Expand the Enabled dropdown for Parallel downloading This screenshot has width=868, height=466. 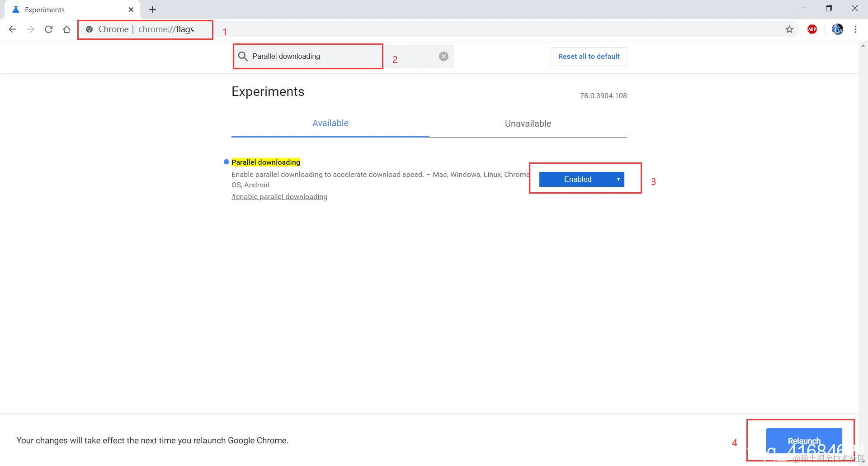[x=581, y=179]
